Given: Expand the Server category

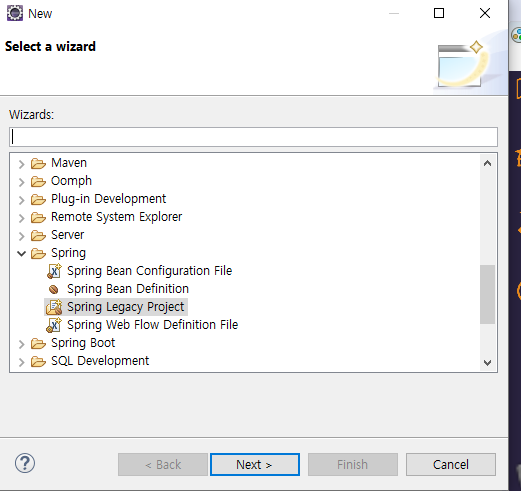Looking at the screenshot, I should click(x=22, y=236).
